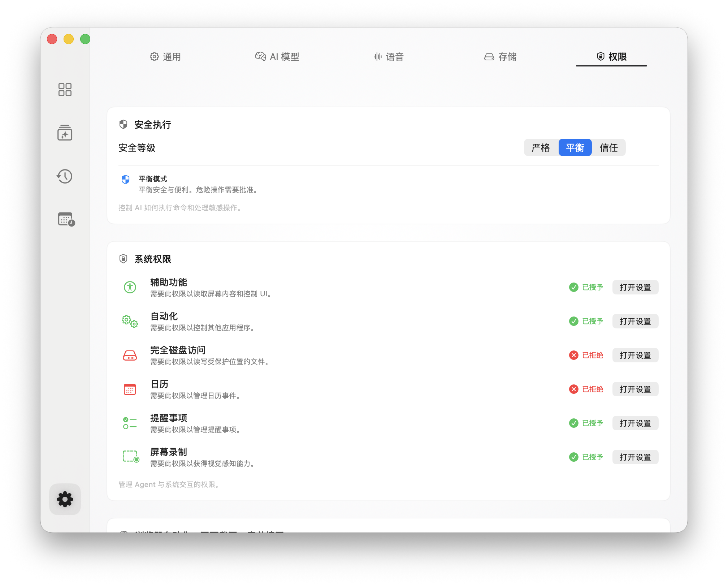Click the lock icon next to 系统权限
The width and height of the screenshot is (728, 586).
click(123, 259)
